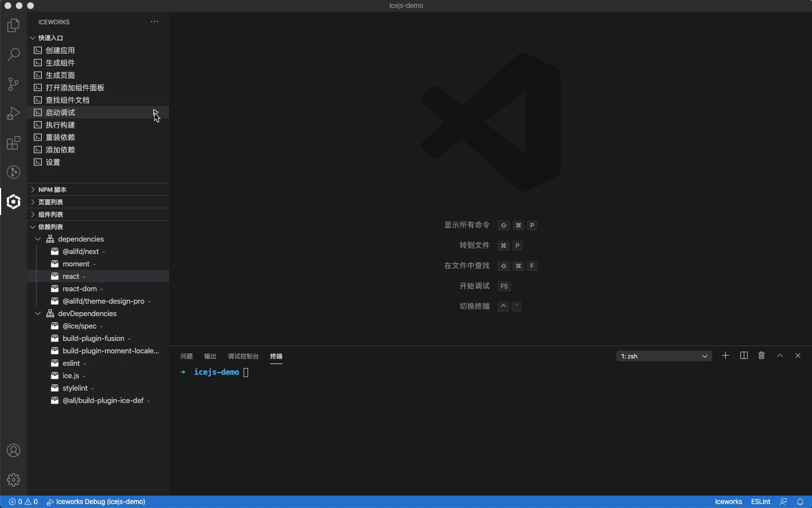Expand the 组件列表 section
Viewport: 812px width, 508px height.
pyautogui.click(x=98, y=214)
